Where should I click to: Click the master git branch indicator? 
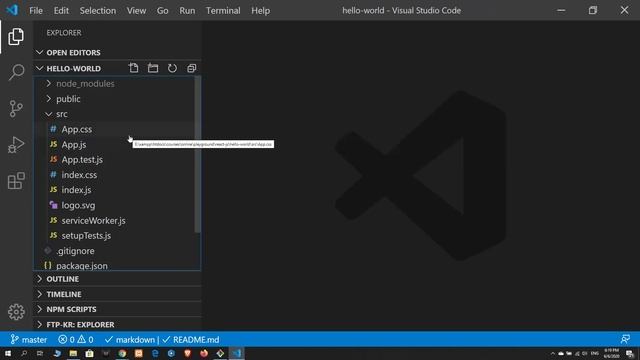click(x=29, y=340)
